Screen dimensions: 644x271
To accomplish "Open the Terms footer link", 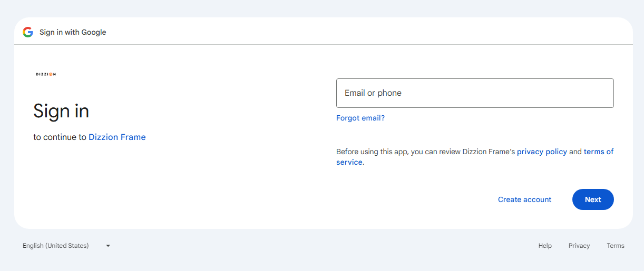I will [615, 246].
